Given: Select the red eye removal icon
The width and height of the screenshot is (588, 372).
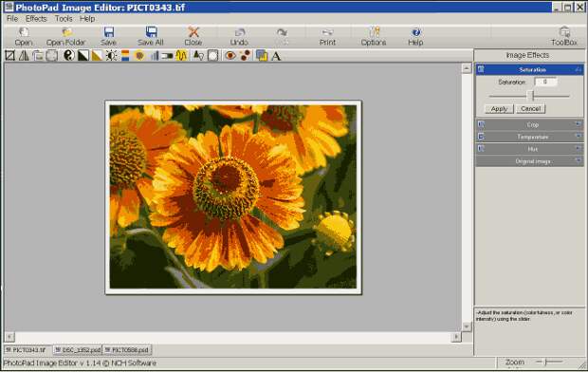Looking at the screenshot, I should click(230, 56).
